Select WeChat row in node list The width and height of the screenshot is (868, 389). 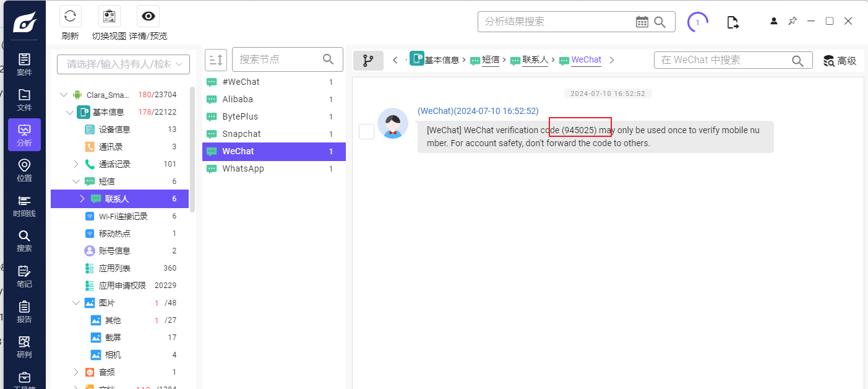tap(274, 151)
